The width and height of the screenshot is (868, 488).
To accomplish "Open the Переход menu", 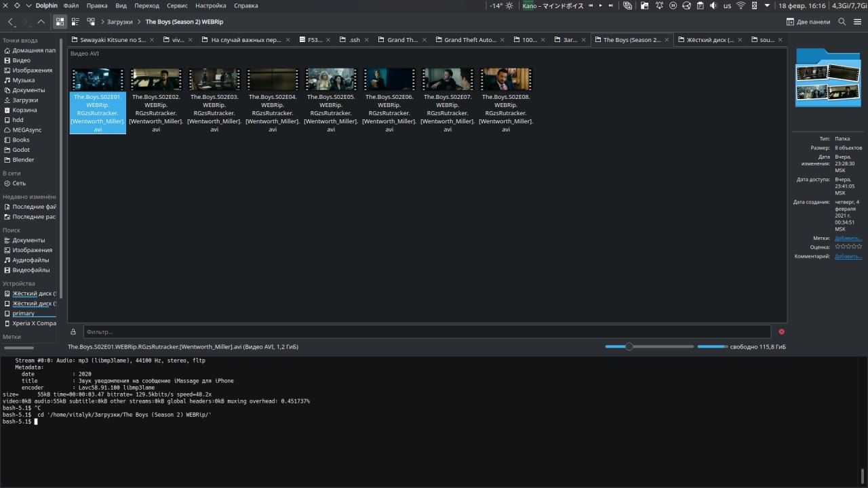I will [x=146, y=5].
